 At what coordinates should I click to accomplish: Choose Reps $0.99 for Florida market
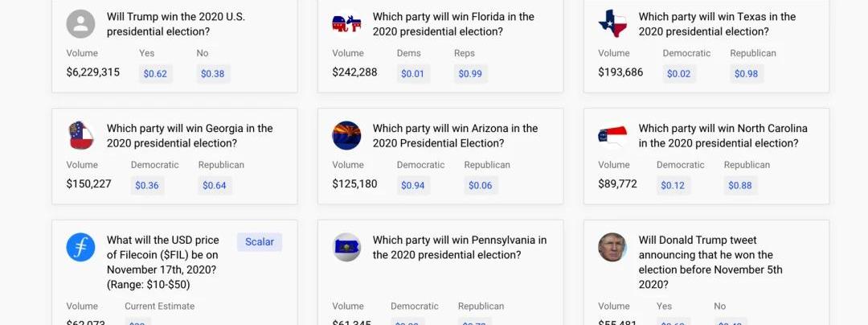(x=470, y=74)
